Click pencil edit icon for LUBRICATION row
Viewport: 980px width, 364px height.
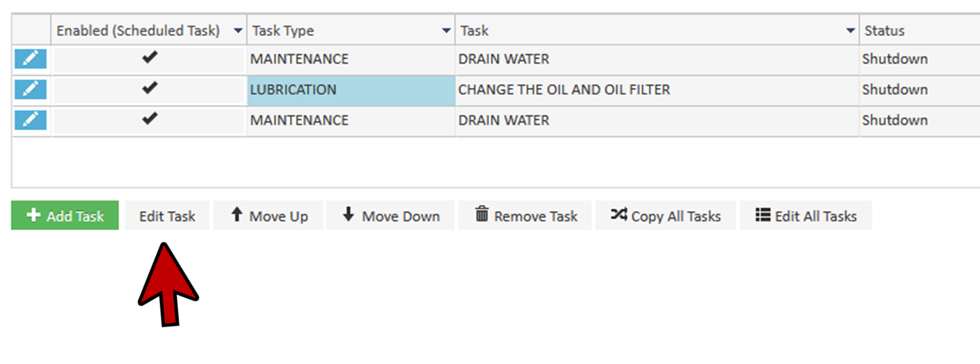(x=31, y=89)
